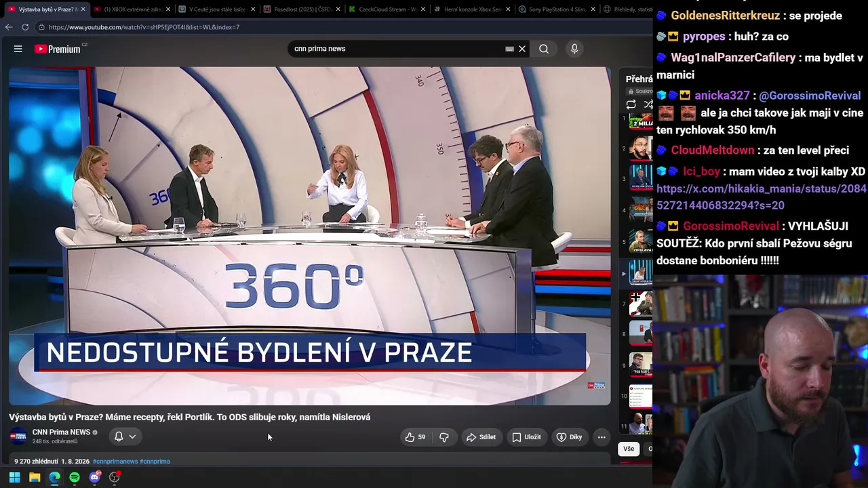Click the magnifier search button
The width and height of the screenshot is (868, 488).
click(544, 49)
